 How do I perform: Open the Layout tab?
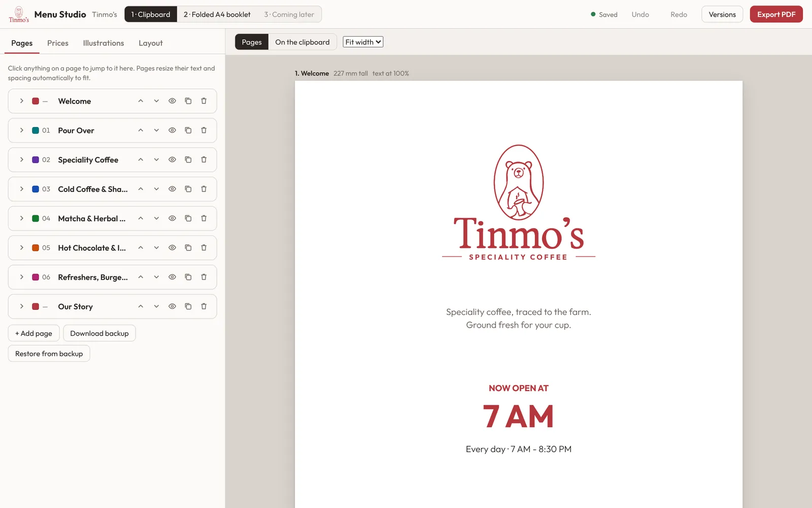[151, 43]
